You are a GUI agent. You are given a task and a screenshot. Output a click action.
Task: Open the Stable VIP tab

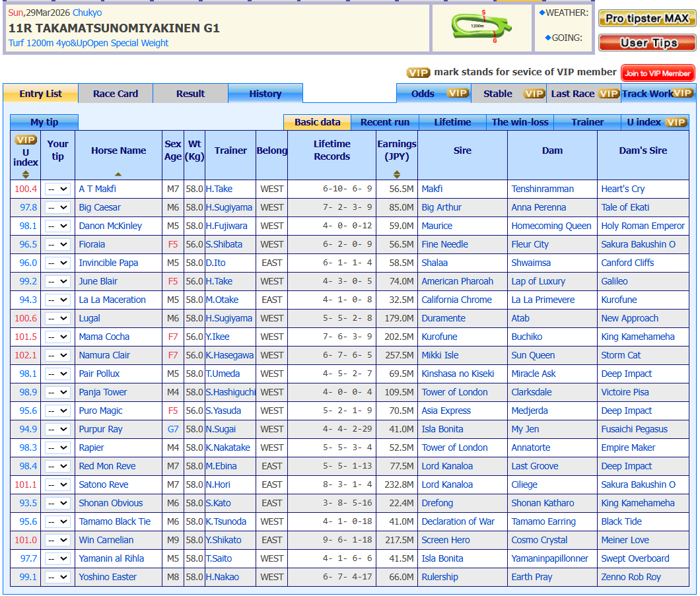click(x=508, y=94)
